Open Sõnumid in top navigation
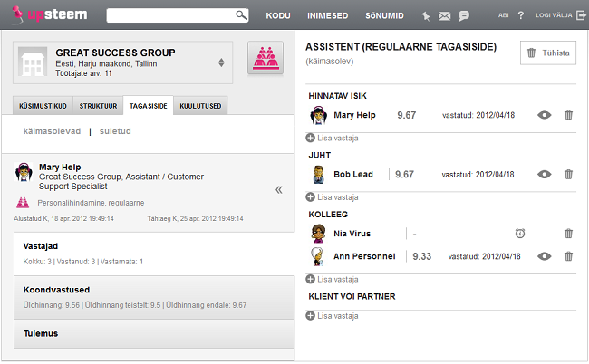The image size is (589, 364). point(384,15)
